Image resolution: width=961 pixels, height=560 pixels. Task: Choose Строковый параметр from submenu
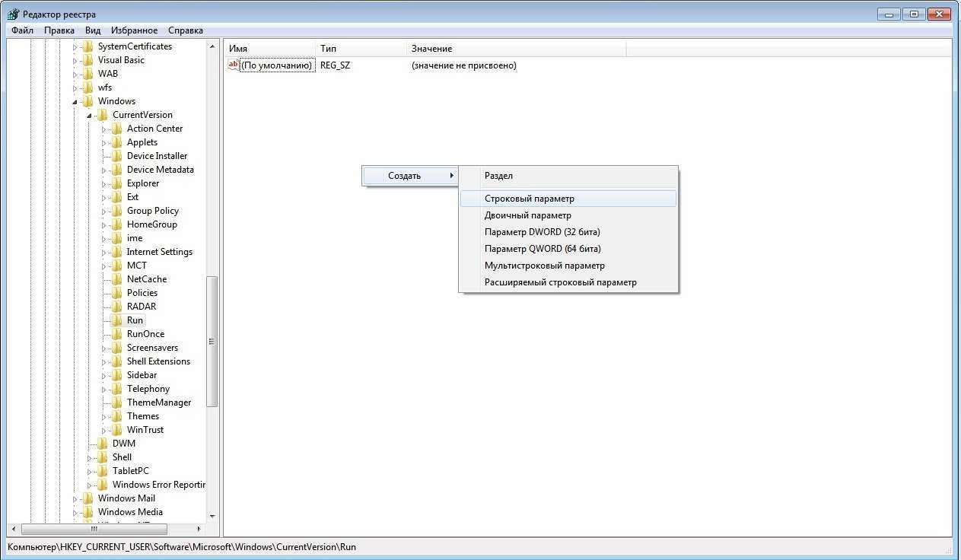tap(529, 199)
